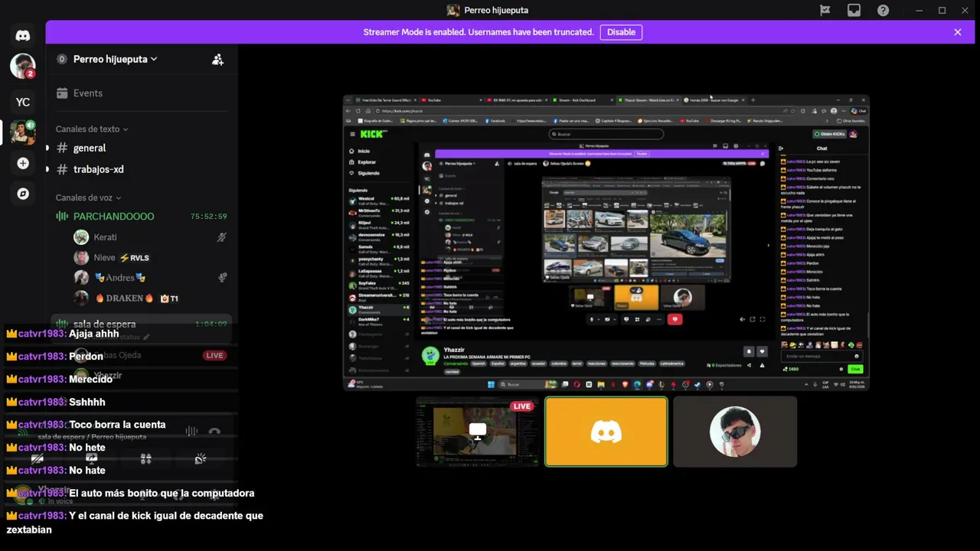Open the general text channel

141,148
